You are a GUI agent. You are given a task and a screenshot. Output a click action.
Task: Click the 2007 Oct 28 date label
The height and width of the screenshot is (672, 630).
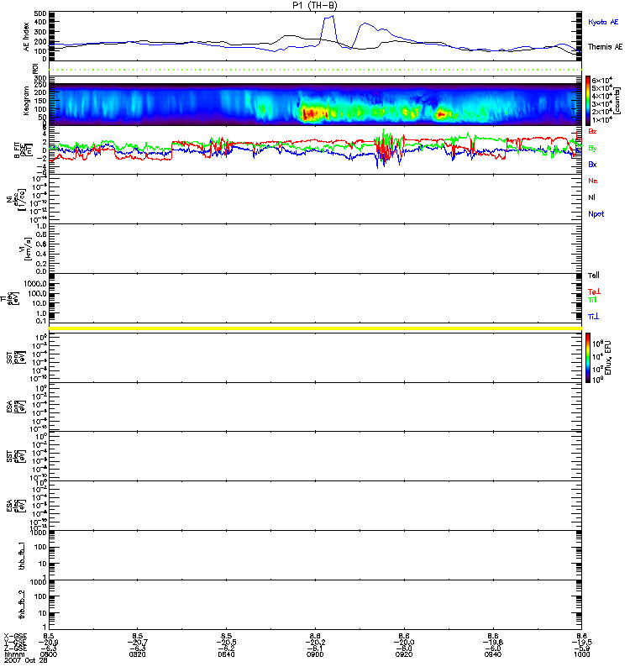pos(26,660)
